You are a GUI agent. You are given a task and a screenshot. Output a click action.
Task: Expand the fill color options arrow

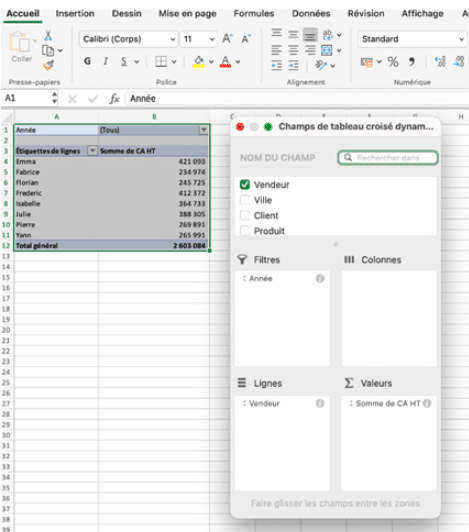tap(211, 62)
